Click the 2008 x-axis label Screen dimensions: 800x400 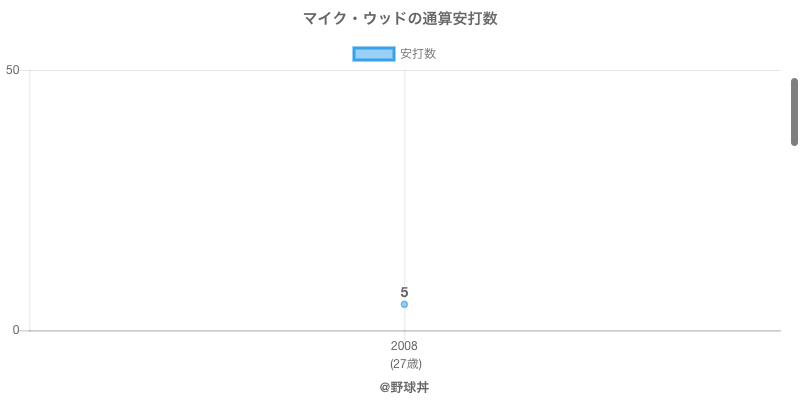pyautogui.click(x=404, y=346)
